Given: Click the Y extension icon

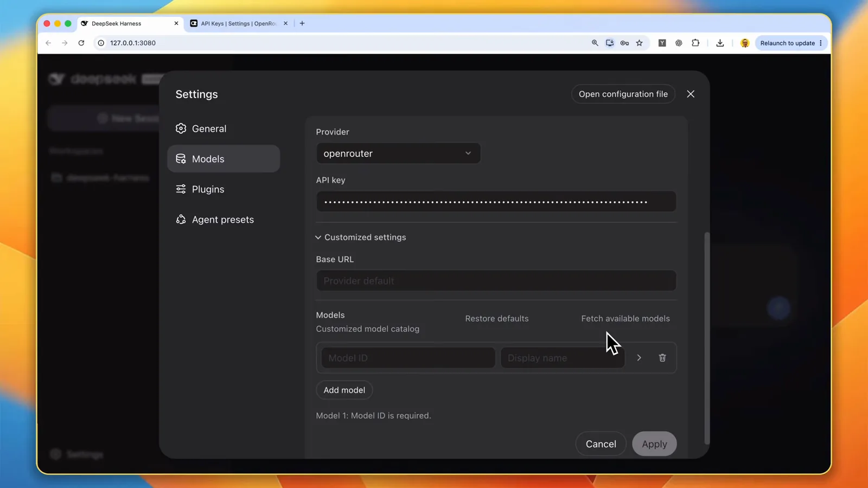Looking at the screenshot, I should click(x=662, y=43).
